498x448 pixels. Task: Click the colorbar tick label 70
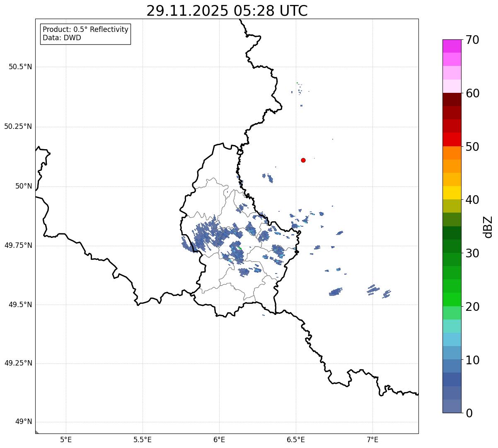coord(472,40)
